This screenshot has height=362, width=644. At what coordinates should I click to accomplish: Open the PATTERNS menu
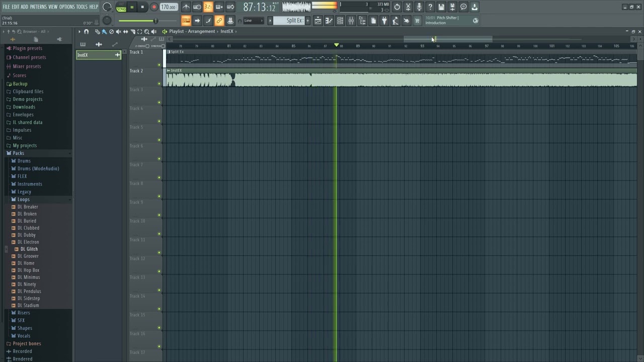point(38,7)
